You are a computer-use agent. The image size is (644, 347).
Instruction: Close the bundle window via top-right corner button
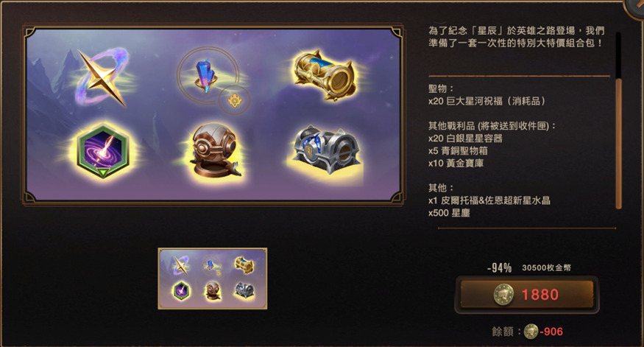pyautogui.click(x=635, y=7)
